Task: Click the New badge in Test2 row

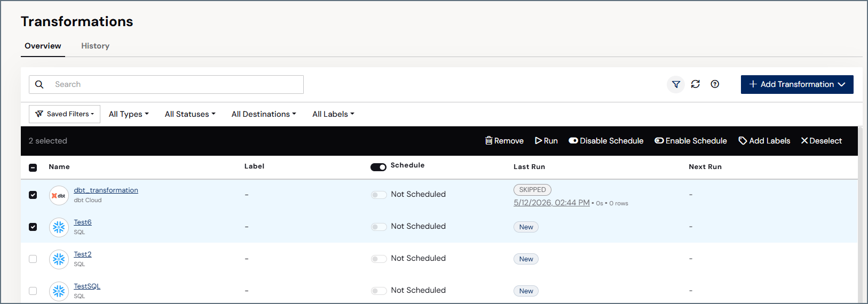Action: point(526,259)
